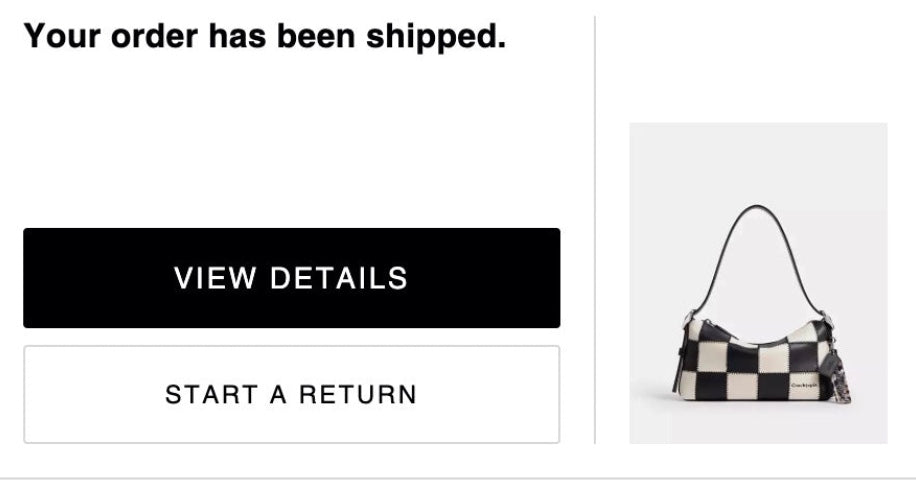
Task: Click the brand logo label on the bag
Action: [803, 384]
